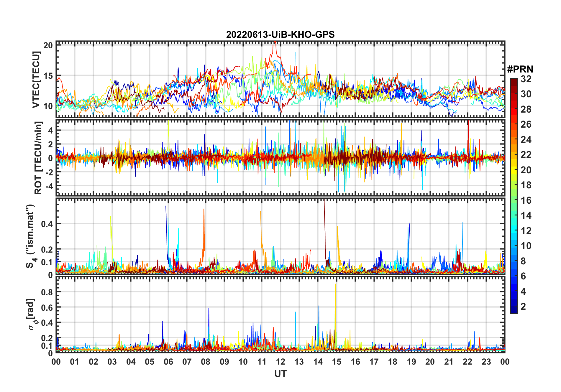The width and height of the screenshot is (561, 392).
Task: Click the UT x-axis label
Action: [x=280, y=374]
